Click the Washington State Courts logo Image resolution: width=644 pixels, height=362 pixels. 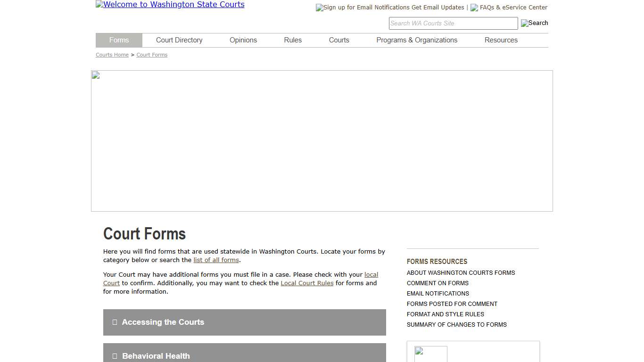170,5
